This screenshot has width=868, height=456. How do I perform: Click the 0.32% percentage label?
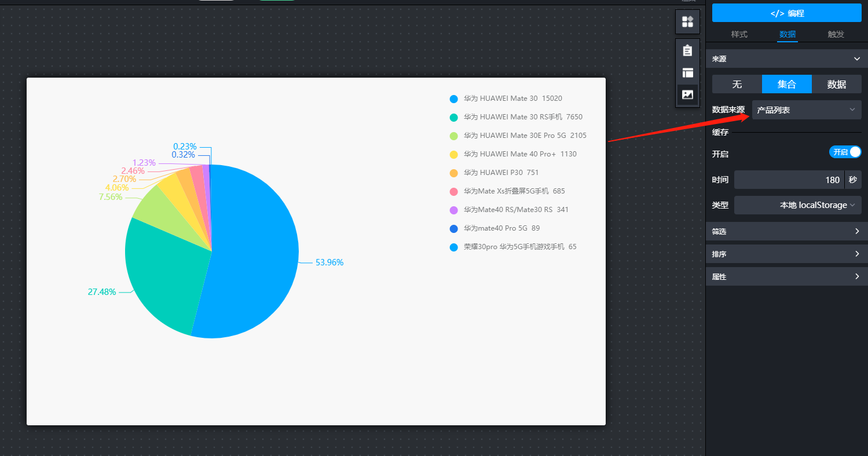(184, 155)
